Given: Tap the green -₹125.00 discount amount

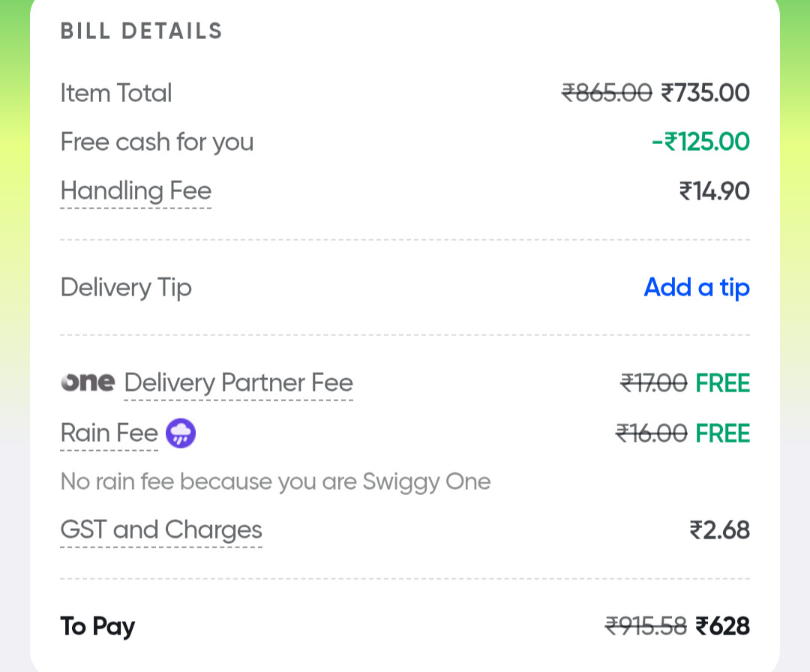Looking at the screenshot, I should pos(700,142).
